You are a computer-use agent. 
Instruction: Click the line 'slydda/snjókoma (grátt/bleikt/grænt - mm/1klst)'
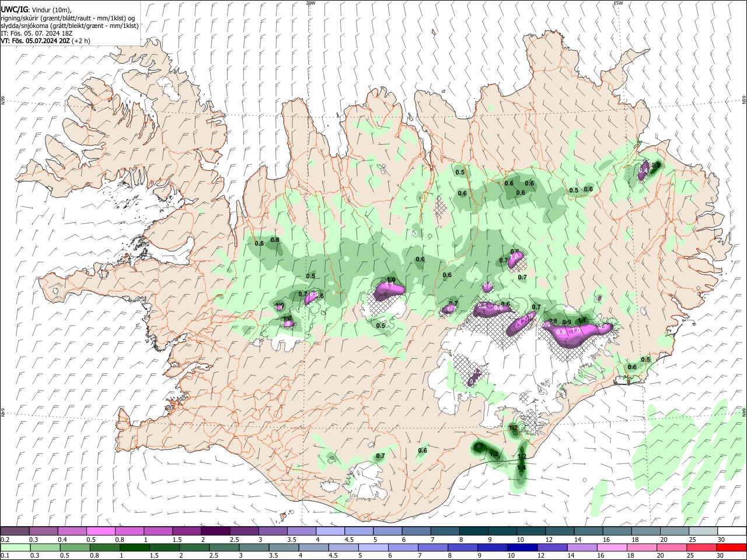click(69, 26)
